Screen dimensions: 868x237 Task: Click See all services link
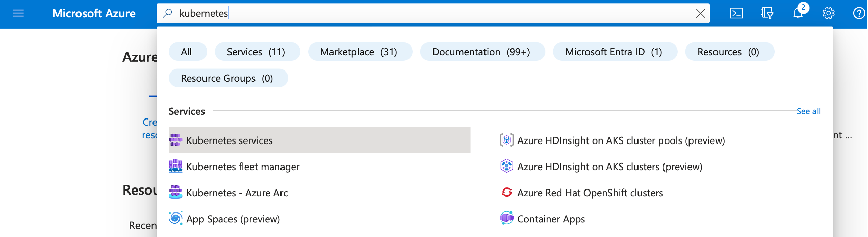point(808,111)
